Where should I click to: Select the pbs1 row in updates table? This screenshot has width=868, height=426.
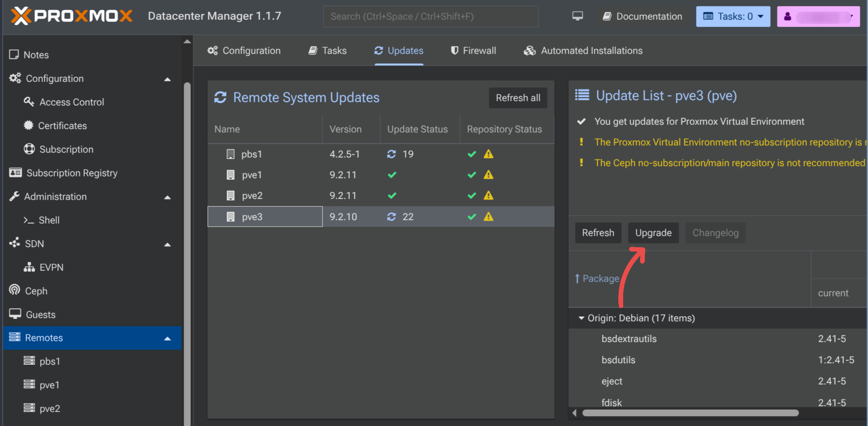381,154
